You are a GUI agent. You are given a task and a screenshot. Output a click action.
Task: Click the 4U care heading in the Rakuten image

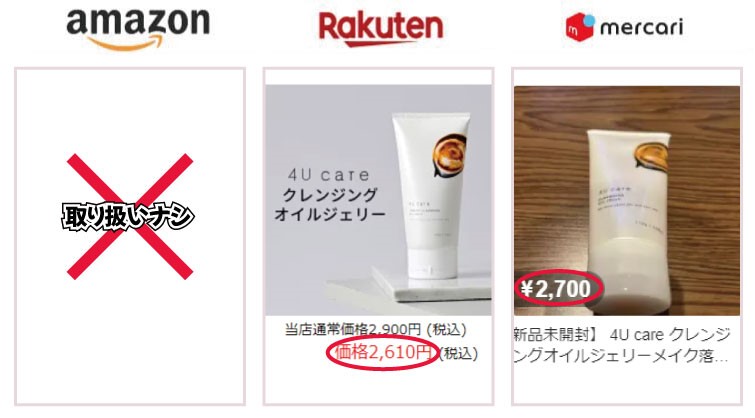tap(329, 175)
